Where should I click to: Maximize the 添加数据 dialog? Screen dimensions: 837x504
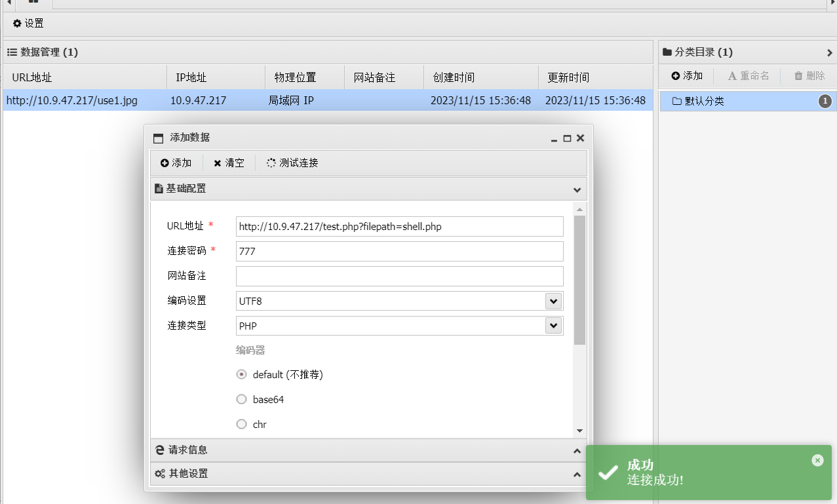point(567,138)
